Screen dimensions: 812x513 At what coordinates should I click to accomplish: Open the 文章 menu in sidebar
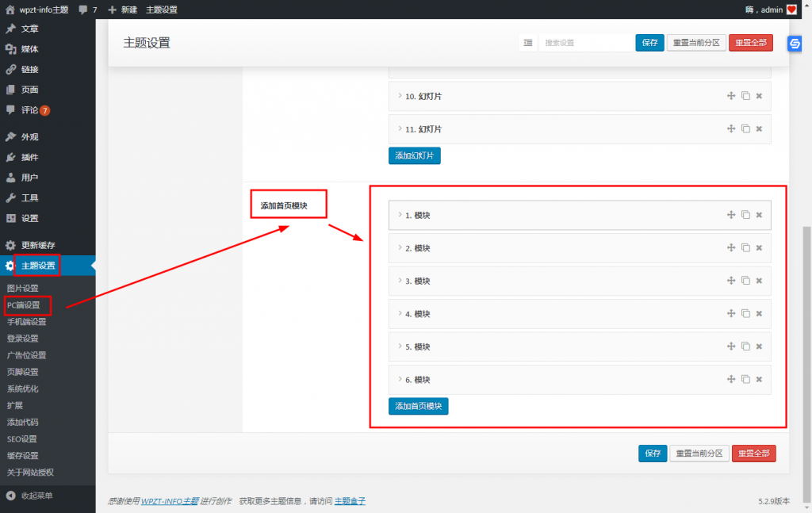(29, 29)
